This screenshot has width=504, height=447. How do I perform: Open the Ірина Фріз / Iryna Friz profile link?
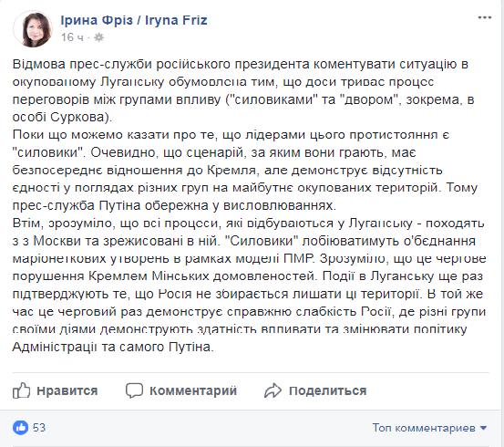tap(134, 20)
